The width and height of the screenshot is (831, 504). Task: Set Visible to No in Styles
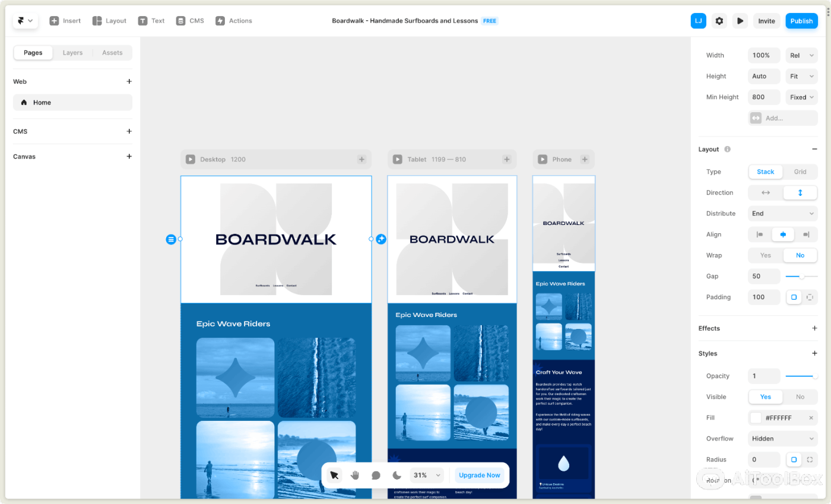(x=800, y=397)
